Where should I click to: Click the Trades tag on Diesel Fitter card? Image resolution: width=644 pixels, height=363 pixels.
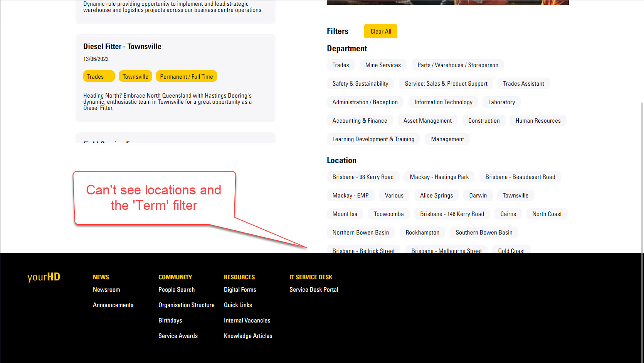99,76
